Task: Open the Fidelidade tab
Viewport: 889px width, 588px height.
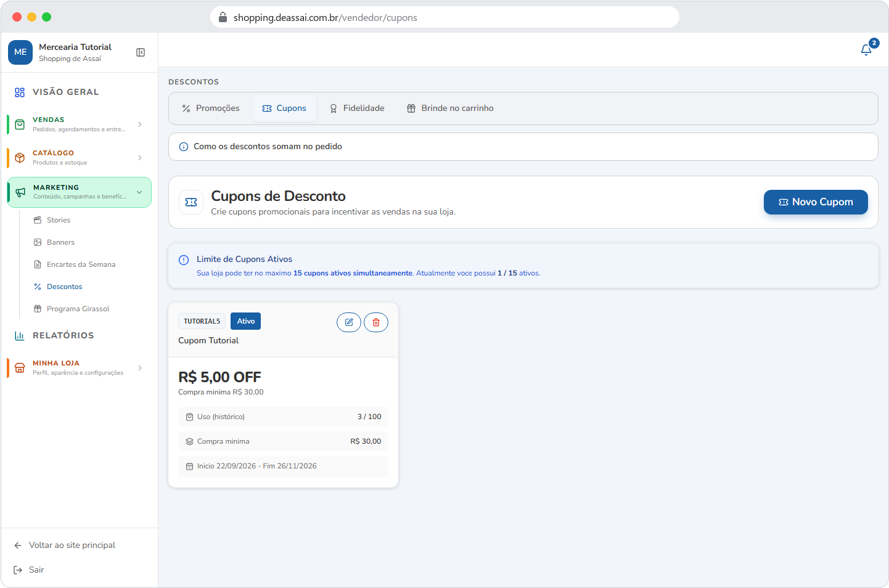Action: click(357, 108)
